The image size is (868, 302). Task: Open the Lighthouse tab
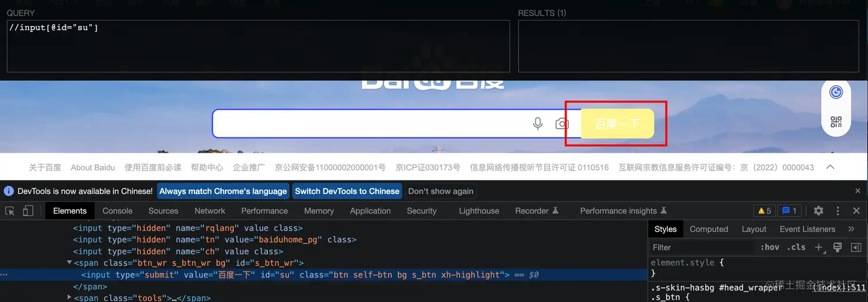click(479, 211)
